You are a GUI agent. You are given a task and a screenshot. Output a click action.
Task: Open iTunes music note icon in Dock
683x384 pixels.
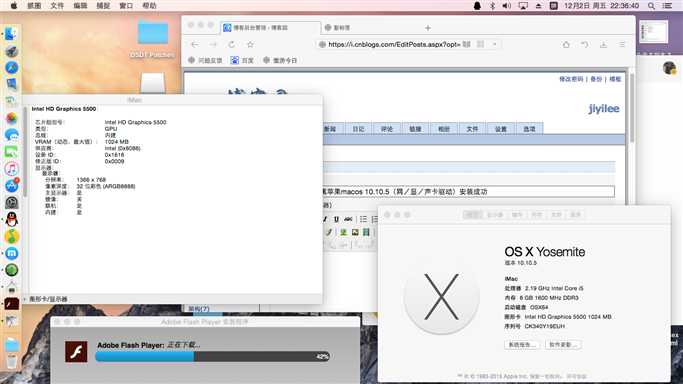11,169
